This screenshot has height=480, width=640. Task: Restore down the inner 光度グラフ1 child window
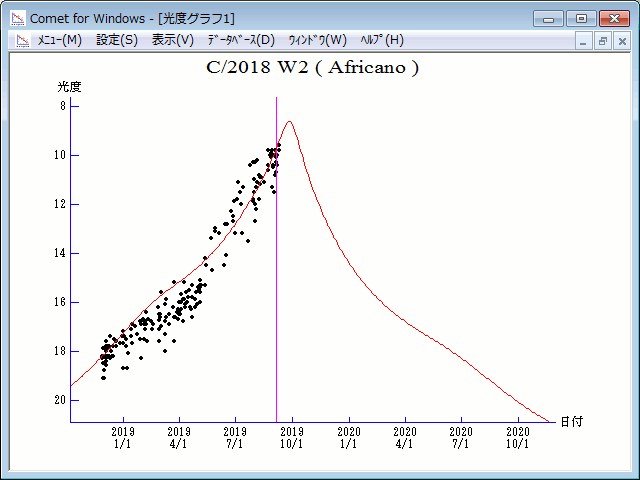603,41
